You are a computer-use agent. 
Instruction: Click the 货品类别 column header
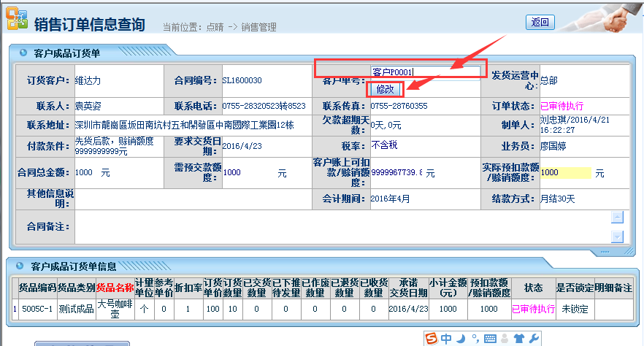(x=77, y=288)
